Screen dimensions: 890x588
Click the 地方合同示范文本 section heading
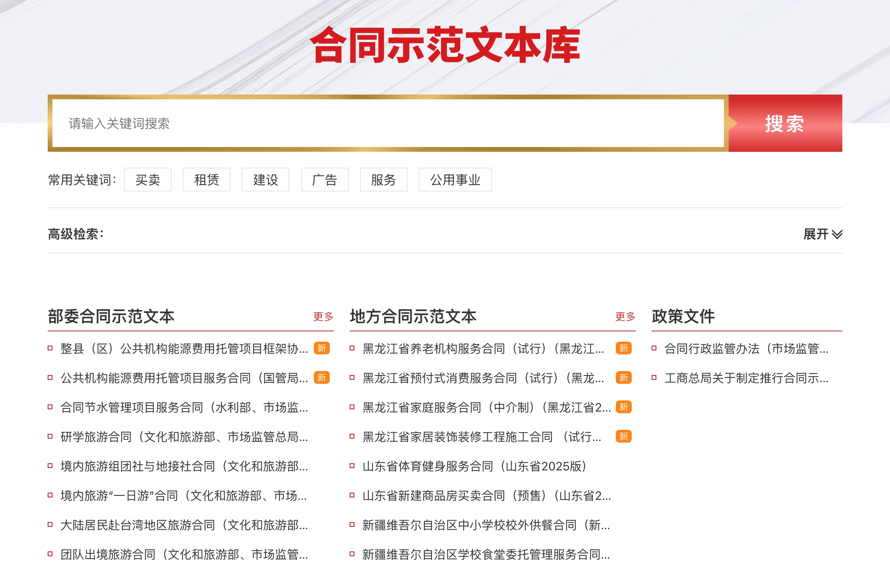tap(413, 316)
